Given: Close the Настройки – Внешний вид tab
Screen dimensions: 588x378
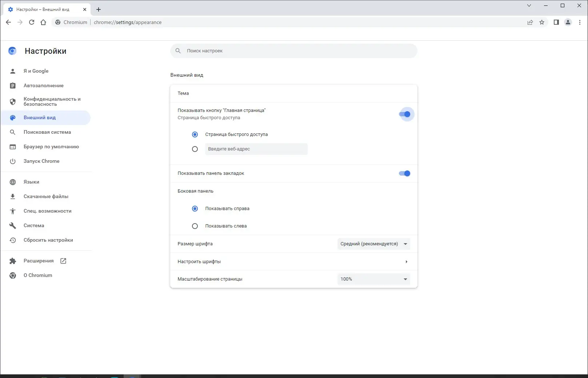Looking at the screenshot, I should (x=85, y=9).
